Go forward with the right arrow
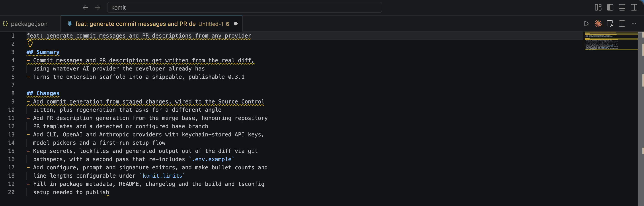644x206 pixels. coord(97,8)
